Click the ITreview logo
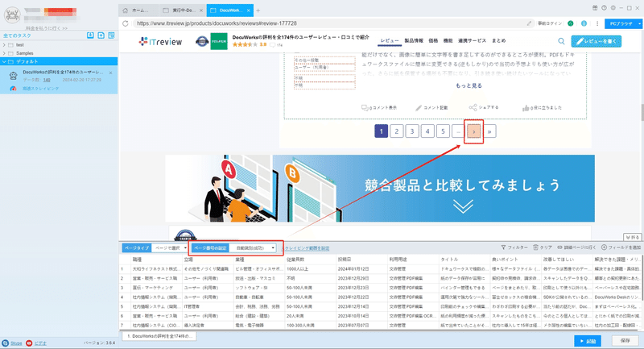Viewport: 644px width, 349px height. 160,42
